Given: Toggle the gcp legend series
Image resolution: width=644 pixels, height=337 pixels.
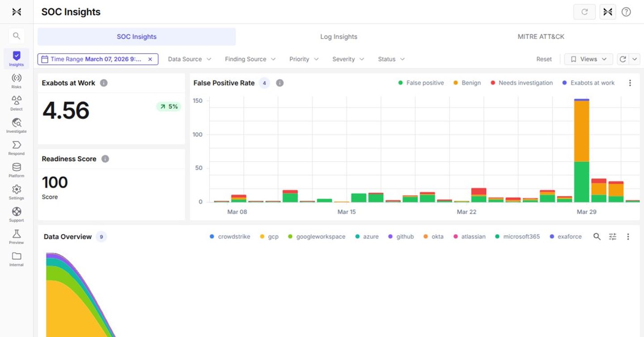Looking at the screenshot, I should click(269, 237).
